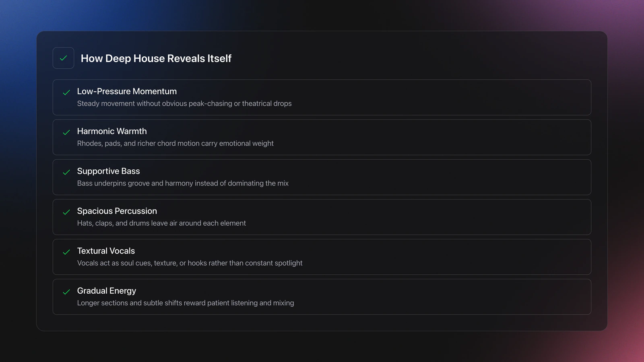This screenshot has height=362, width=644.
Task: Click the Supportive Bass title
Action: 108,171
